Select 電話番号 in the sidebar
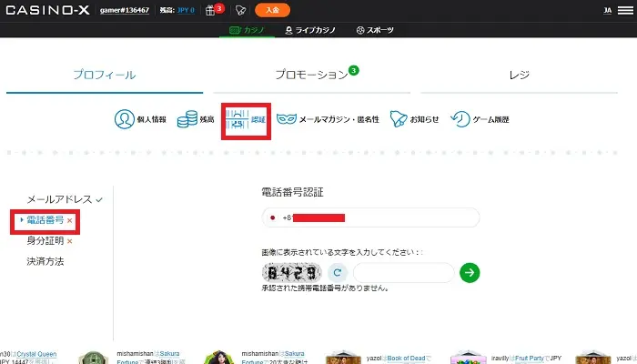The image size is (637, 364). coord(45,219)
